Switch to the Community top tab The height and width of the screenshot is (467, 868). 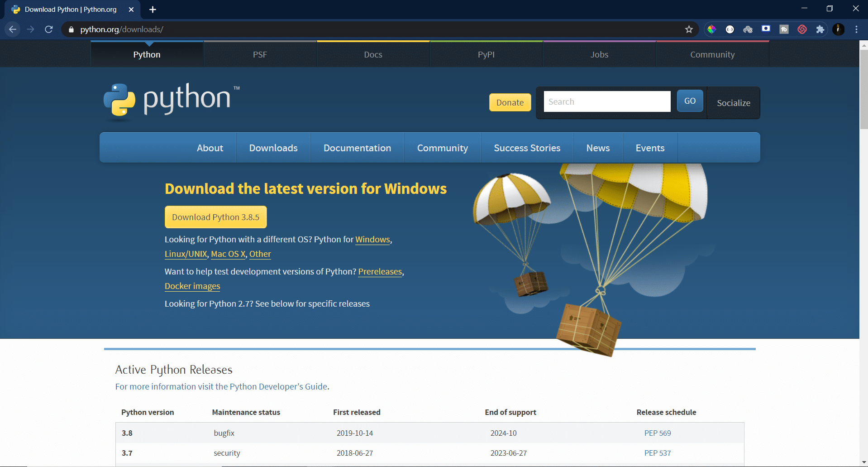click(713, 54)
